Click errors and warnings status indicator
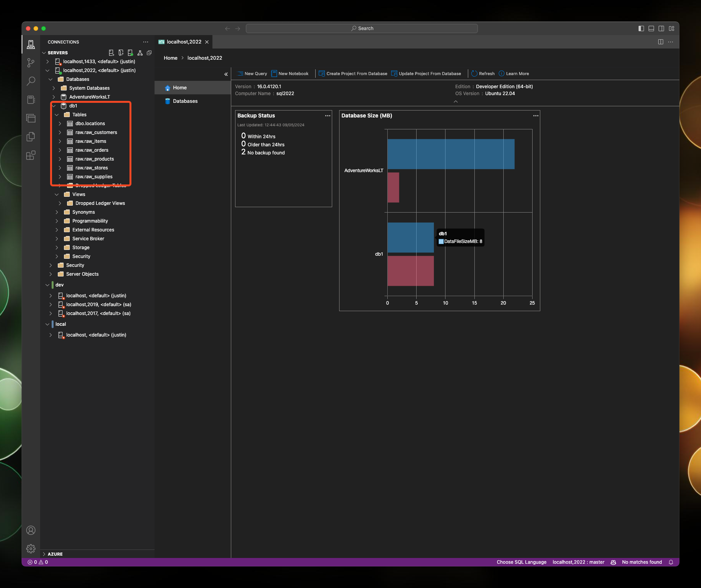Image resolution: width=701 pixels, height=588 pixels. point(38,562)
